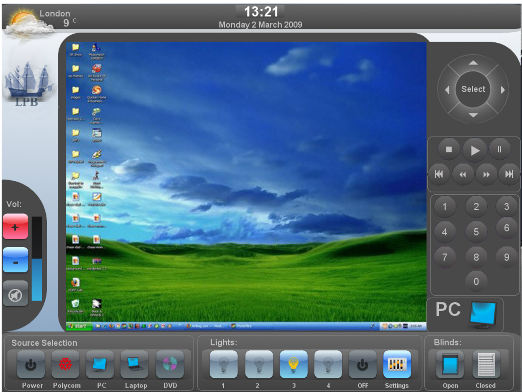
Task: Toggle light 4
Action: (328, 364)
